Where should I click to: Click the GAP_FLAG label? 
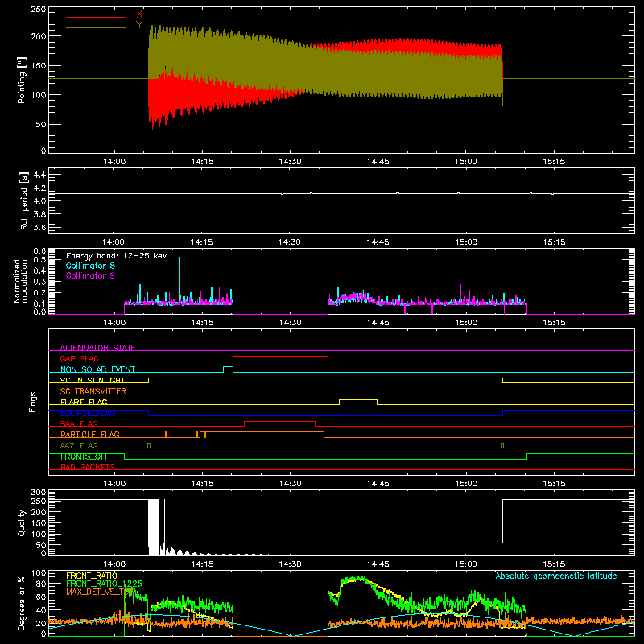coord(79,358)
